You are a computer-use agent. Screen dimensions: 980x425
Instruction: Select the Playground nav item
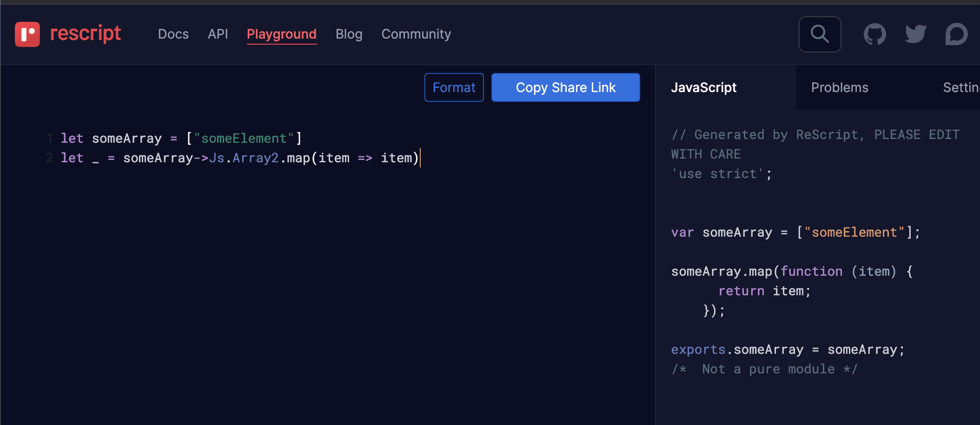pyautogui.click(x=282, y=34)
